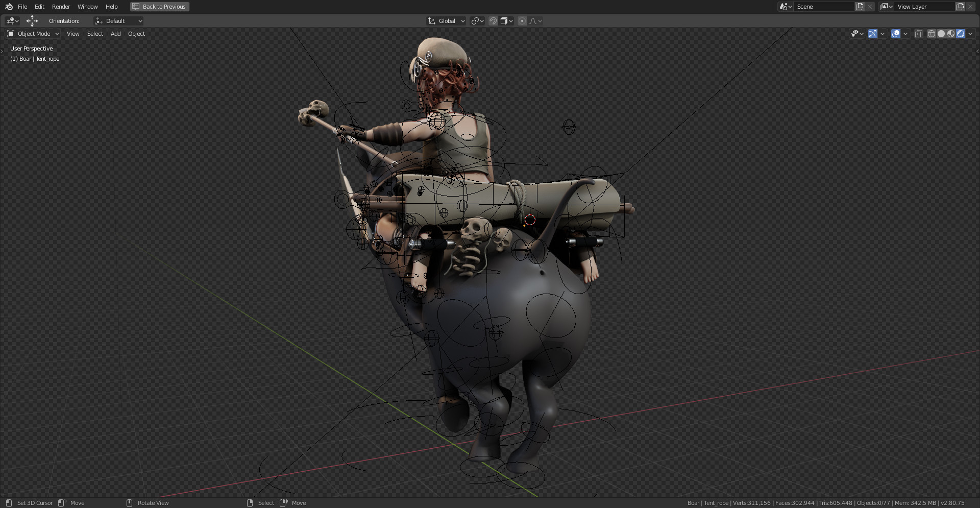Toggle the viewport gizmos
The width and height of the screenshot is (980, 508).
pos(873,34)
